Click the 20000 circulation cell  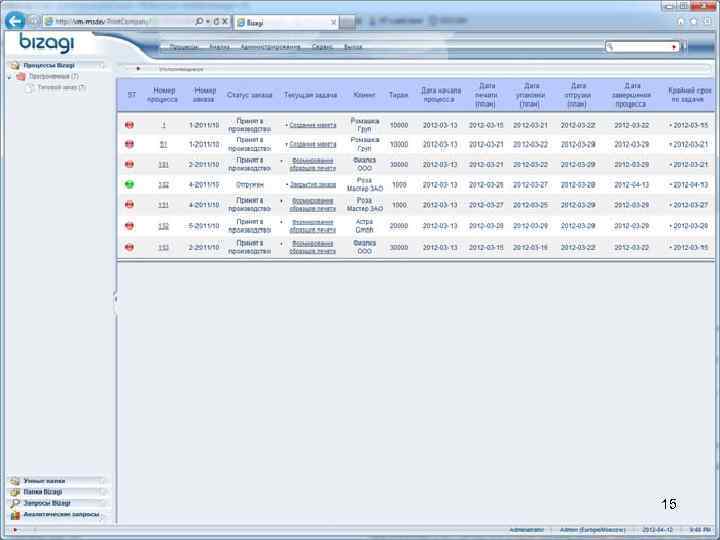pyautogui.click(x=399, y=226)
